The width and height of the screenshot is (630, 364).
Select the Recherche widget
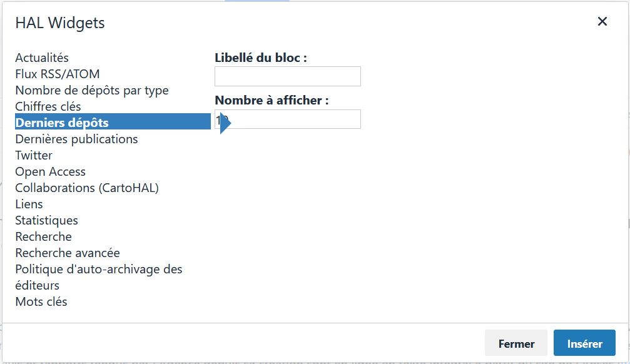(x=43, y=236)
